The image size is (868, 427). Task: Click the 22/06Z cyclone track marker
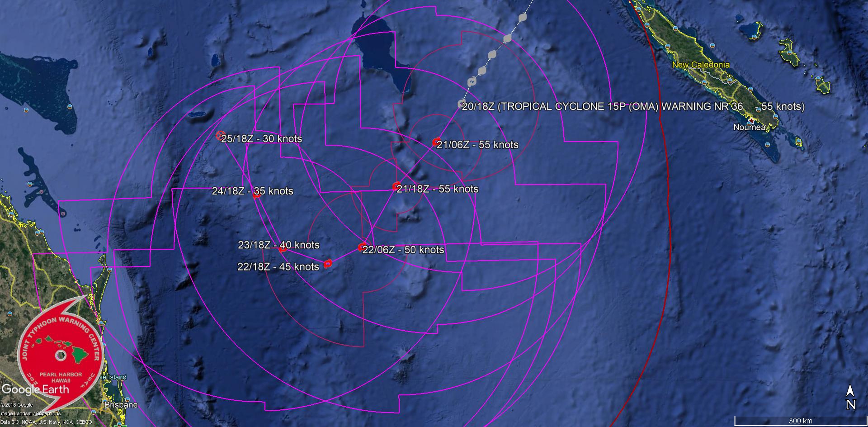coord(362,247)
